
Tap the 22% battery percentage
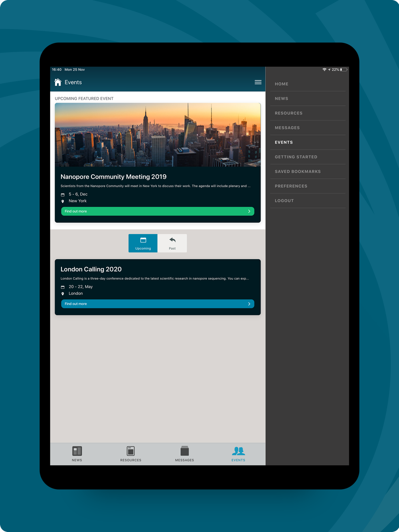click(335, 69)
